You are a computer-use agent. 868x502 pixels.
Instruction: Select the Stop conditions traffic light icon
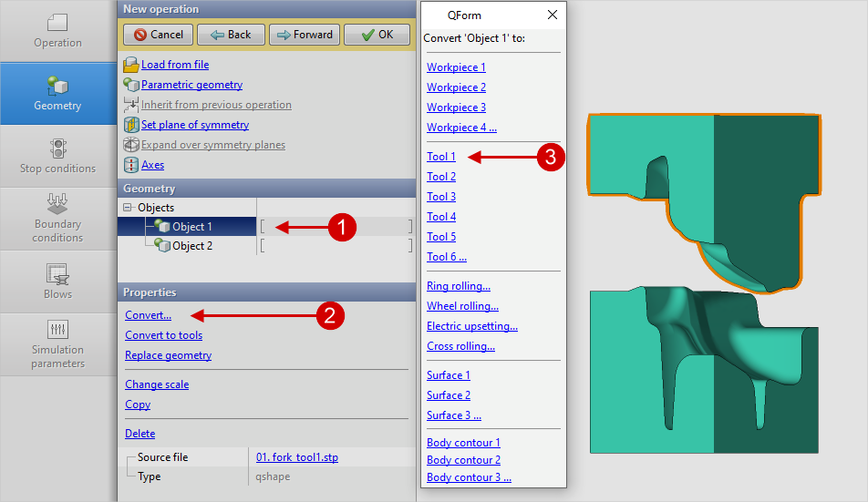point(57,149)
